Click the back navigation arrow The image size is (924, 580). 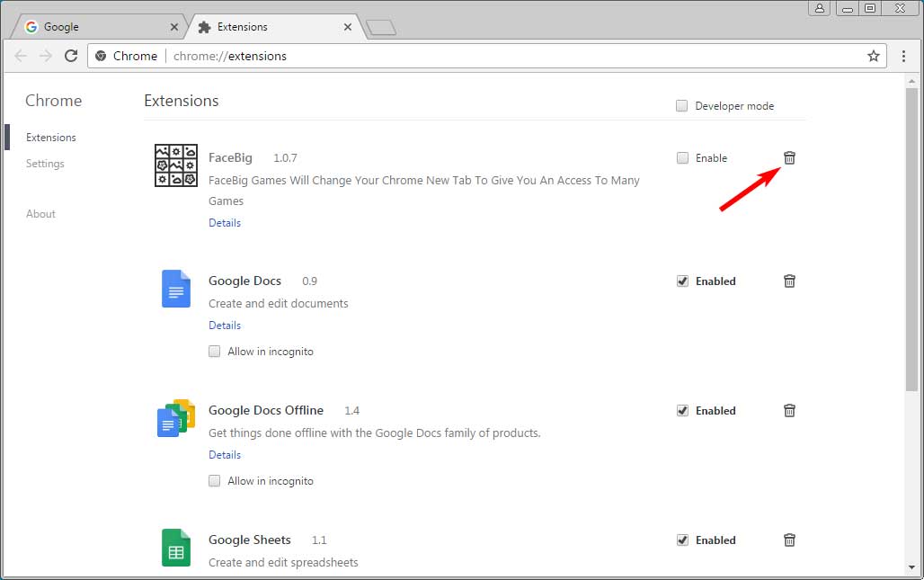[x=20, y=56]
